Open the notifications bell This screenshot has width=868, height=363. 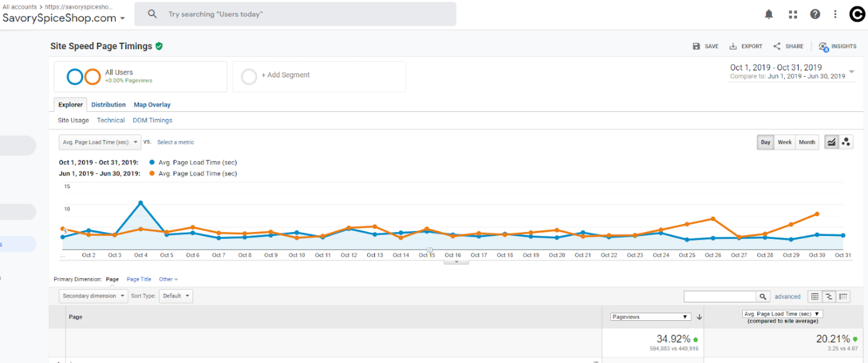point(769,14)
